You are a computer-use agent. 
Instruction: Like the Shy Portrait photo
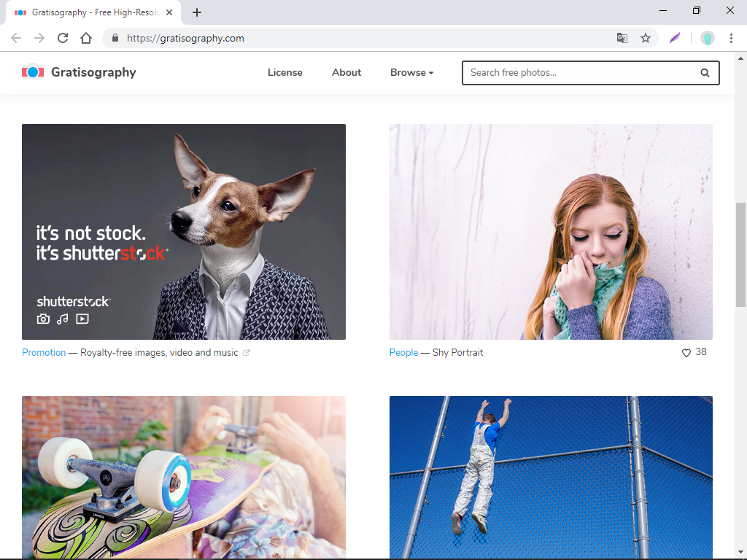pyautogui.click(x=686, y=353)
